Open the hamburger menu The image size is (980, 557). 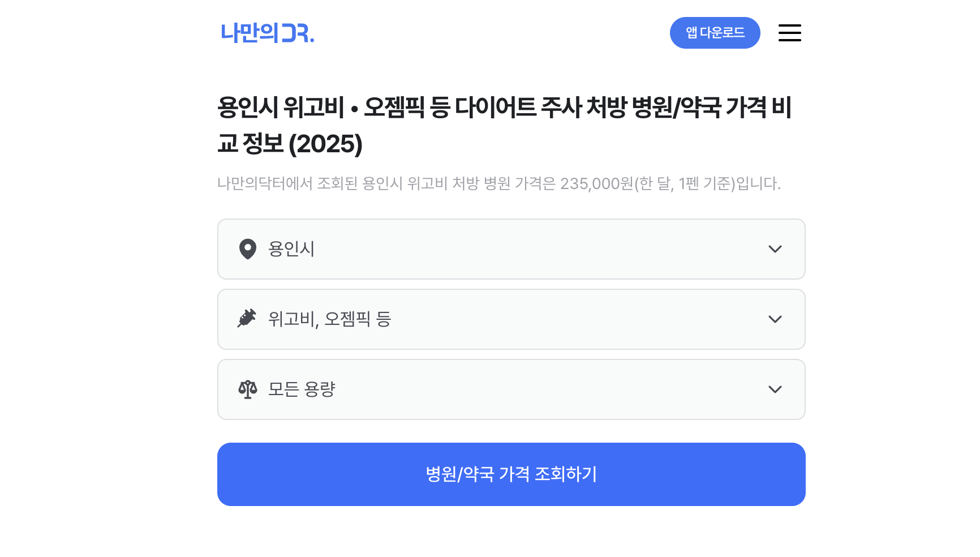[x=790, y=33]
